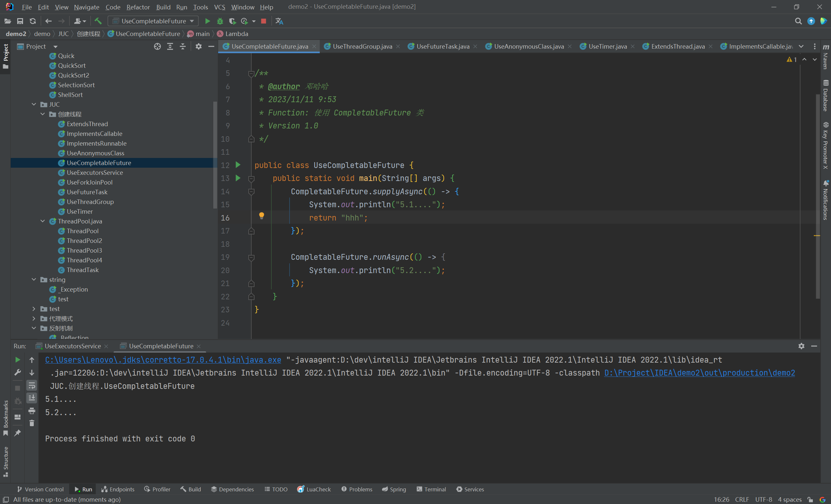Viewport: 831px width, 504px height.
Task: Open Version Control tool window
Action: pos(40,489)
